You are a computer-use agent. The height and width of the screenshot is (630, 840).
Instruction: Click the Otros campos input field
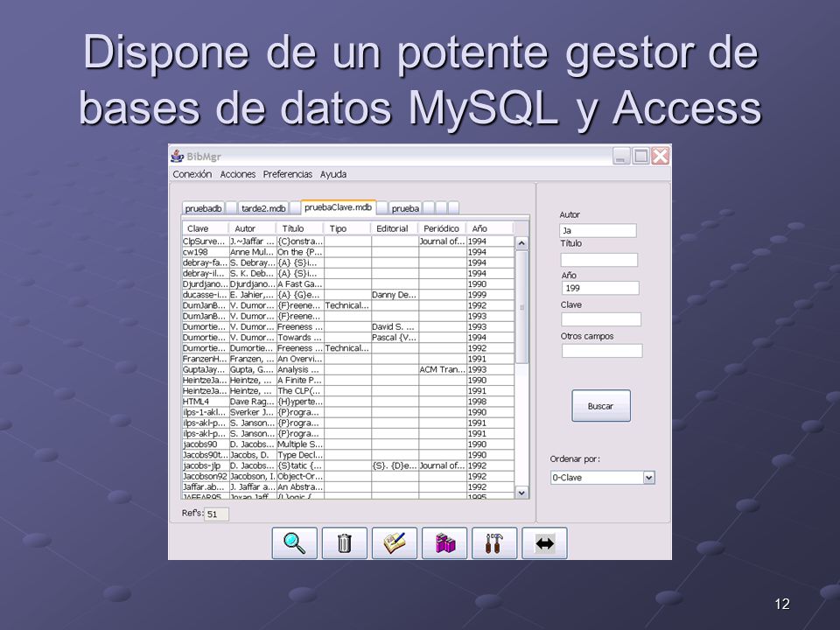point(602,351)
